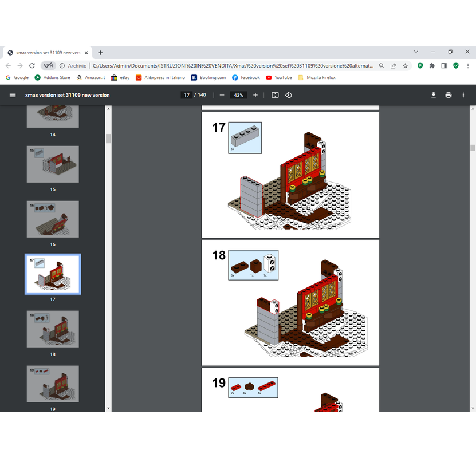This screenshot has height=458, width=476.
Task: Open the Mozilla Firefox bookmarks folder
Action: 317,78
